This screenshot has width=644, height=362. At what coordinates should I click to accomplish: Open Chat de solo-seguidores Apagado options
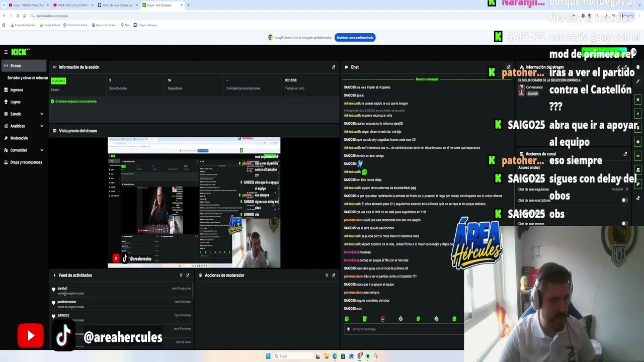tap(620, 189)
